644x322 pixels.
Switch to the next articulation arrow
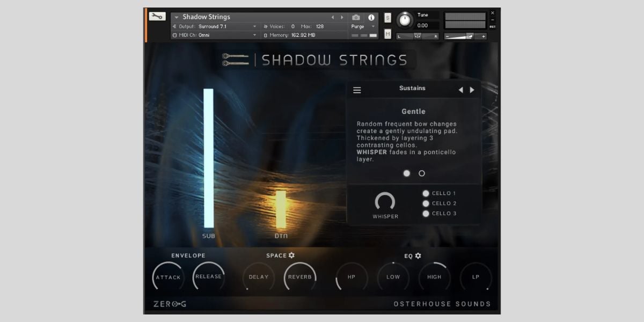tap(472, 90)
